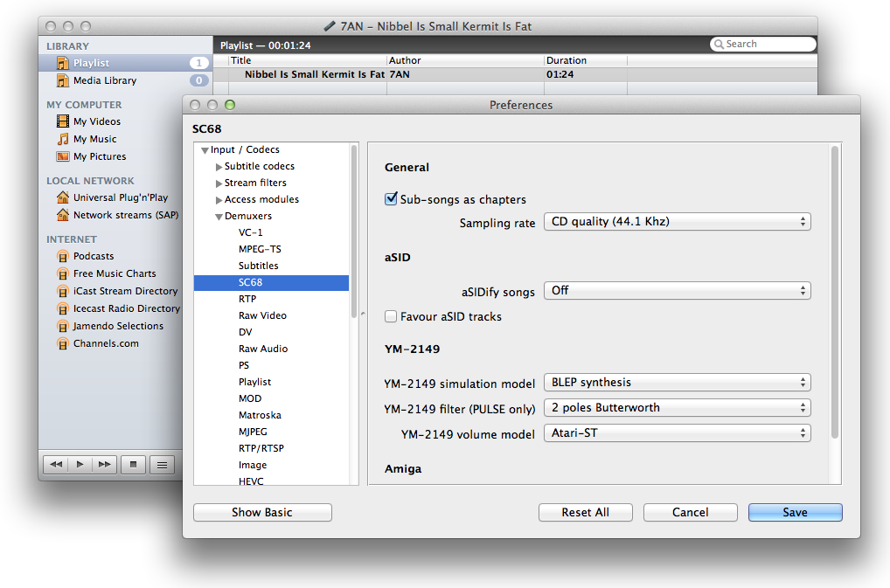The height and width of the screenshot is (588, 890).
Task: Expand the Subtitle codecs tree node
Action: pos(219,166)
